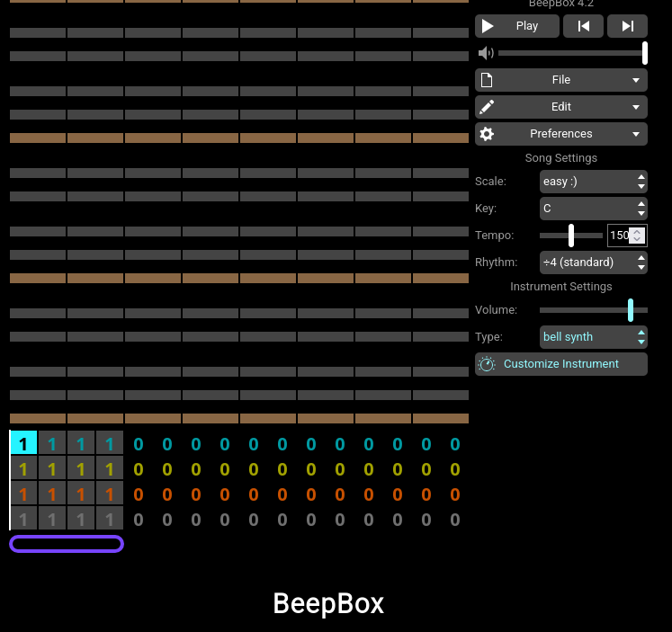Select fifth bar yellow 0 cell
672x632 pixels.
click(x=138, y=469)
